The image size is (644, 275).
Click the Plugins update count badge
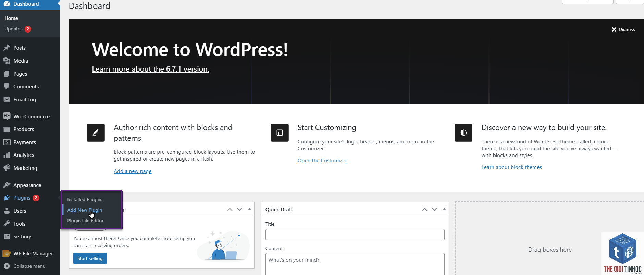coord(36,198)
